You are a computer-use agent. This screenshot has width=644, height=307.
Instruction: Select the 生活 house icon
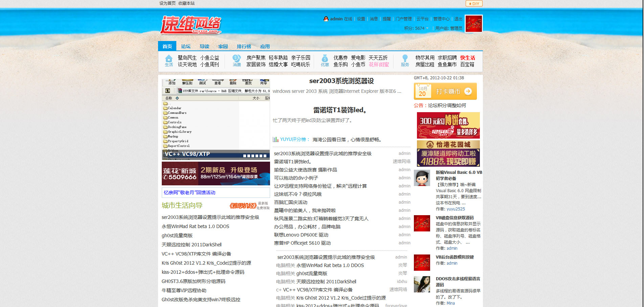pyautogui.click(x=169, y=58)
